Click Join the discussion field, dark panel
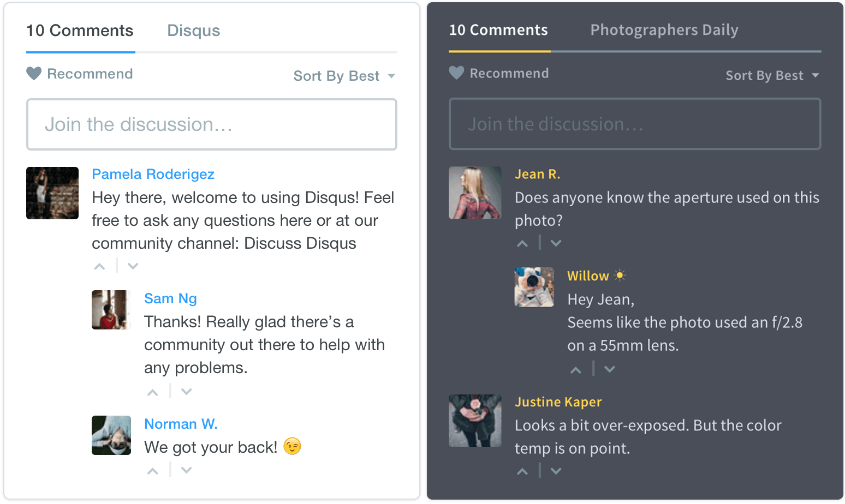Viewport: 845px width, 504px height. click(634, 124)
